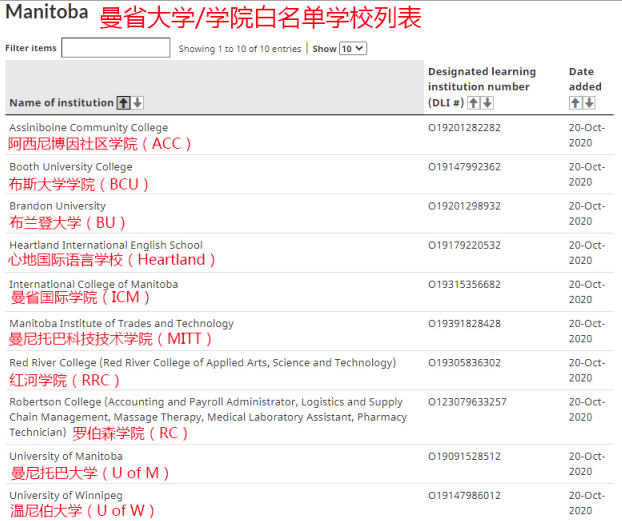This screenshot has width=622, height=521.
Task: Select the Red River College row name
Action: tap(203, 363)
